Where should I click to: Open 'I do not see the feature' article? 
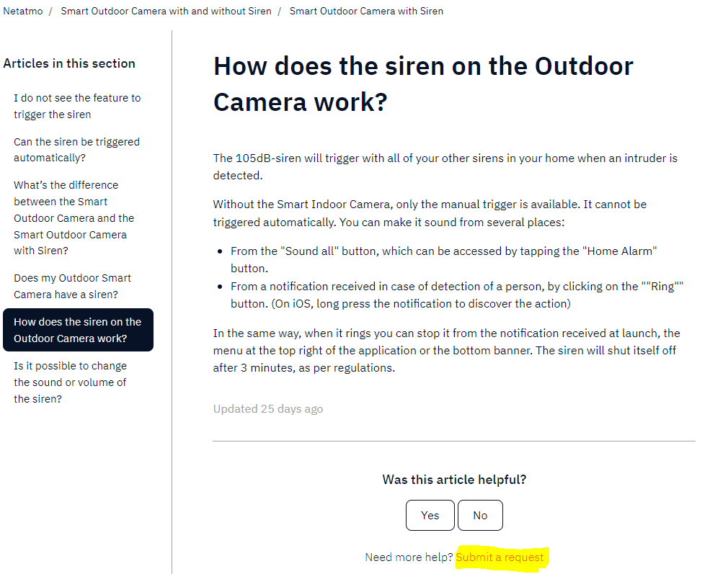point(77,106)
